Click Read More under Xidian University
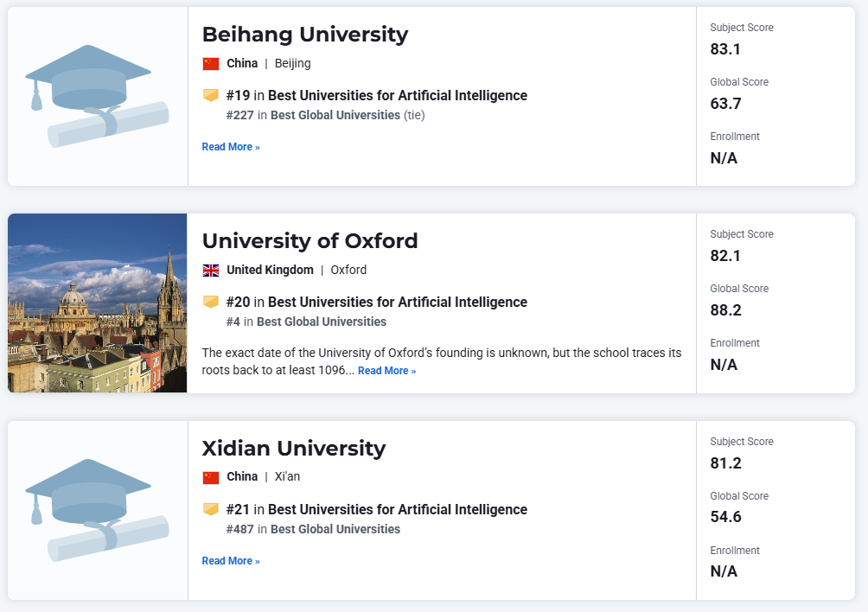This screenshot has width=868, height=612. 230,561
